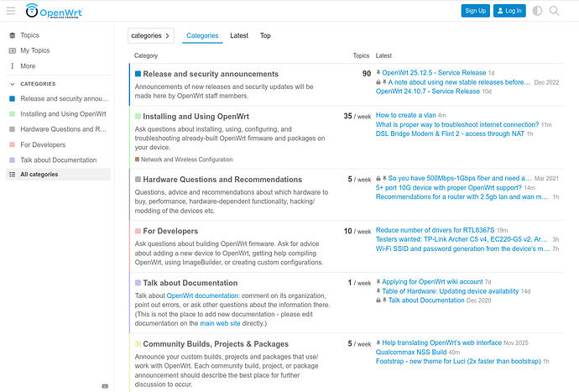
Task: Click pin icon beside 500Mbps-1Gbps fiber topic
Action: [384, 179]
